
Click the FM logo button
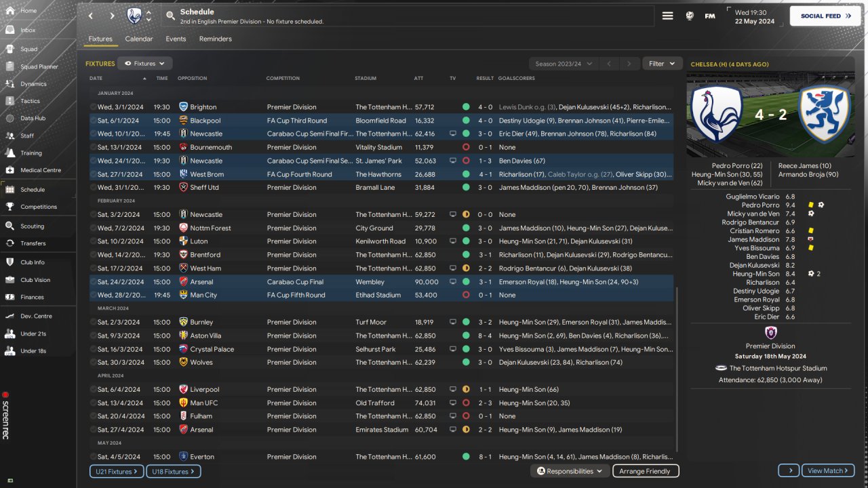pyautogui.click(x=710, y=16)
